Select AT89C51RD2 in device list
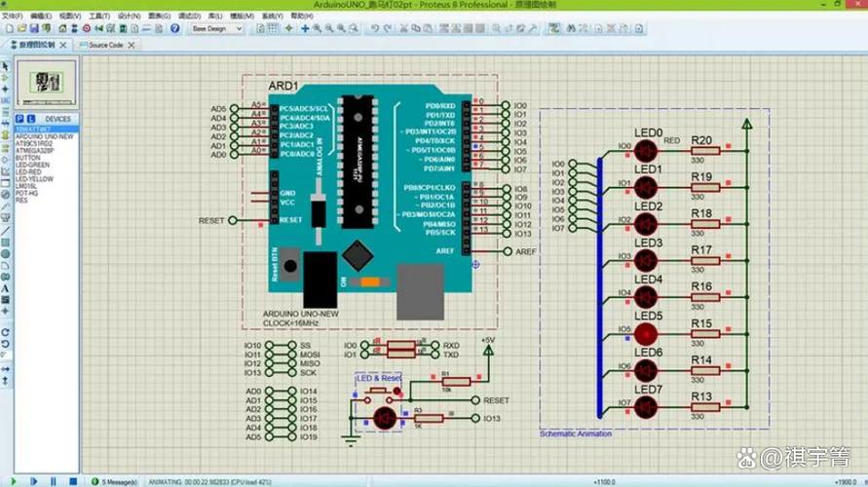This screenshot has height=487, width=868. [34, 143]
